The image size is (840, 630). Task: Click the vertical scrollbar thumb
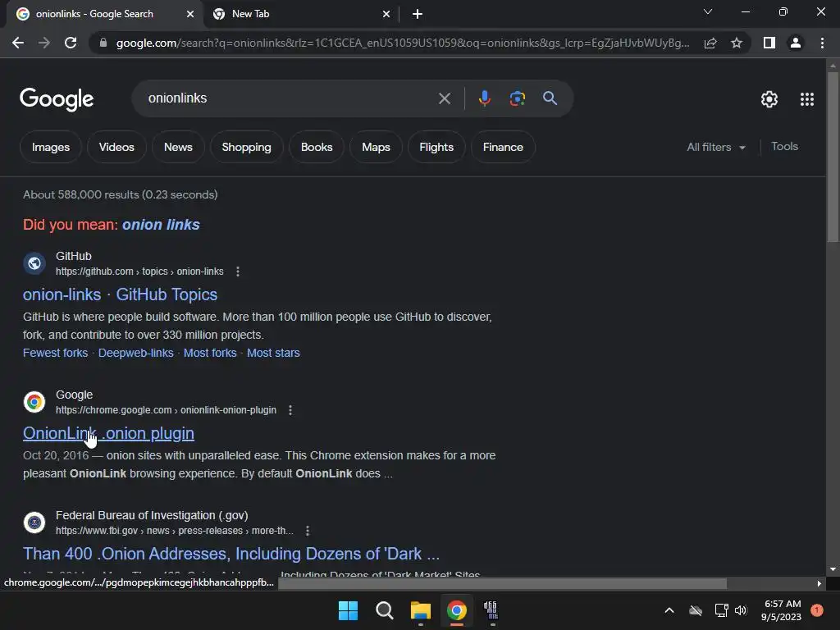coord(833,157)
